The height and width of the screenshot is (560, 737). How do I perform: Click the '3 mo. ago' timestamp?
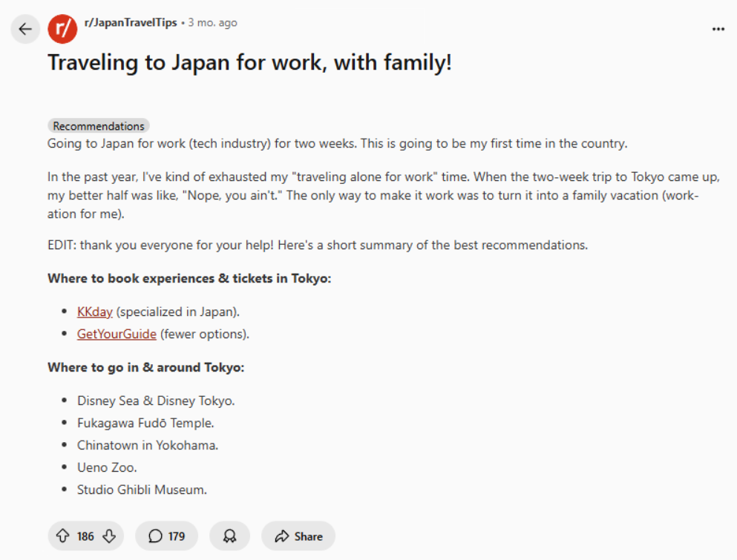pyautogui.click(x=212, y=22)
